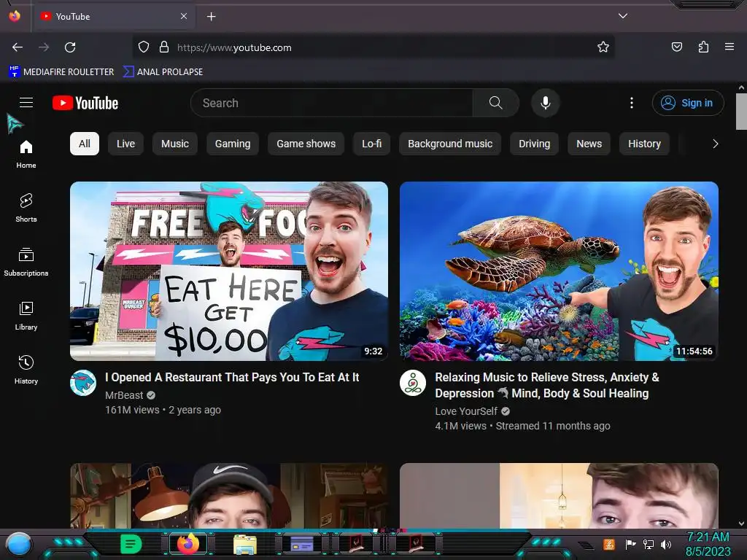The width and height of the screenshot is (747, 560).
Task: Reload the current page
Action: coord(70,47)
